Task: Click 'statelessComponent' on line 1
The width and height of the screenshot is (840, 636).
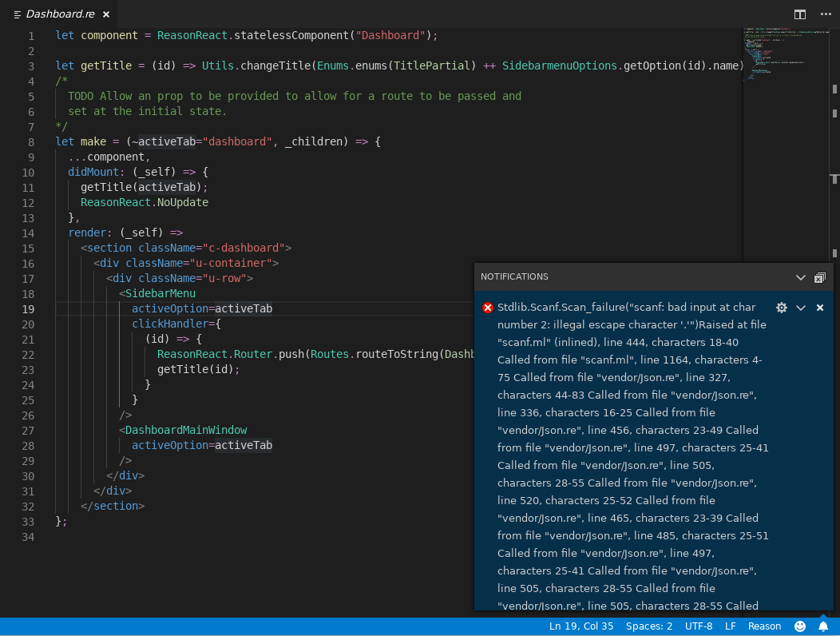Action: pyautogui.click(x=291, y=35)
